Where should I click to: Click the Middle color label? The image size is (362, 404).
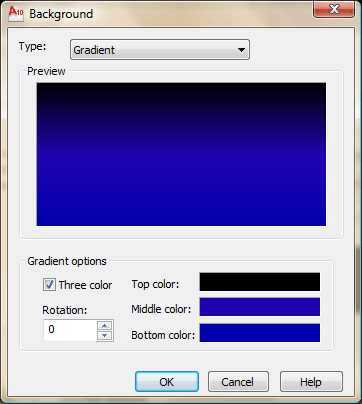(x=161, y=309)
